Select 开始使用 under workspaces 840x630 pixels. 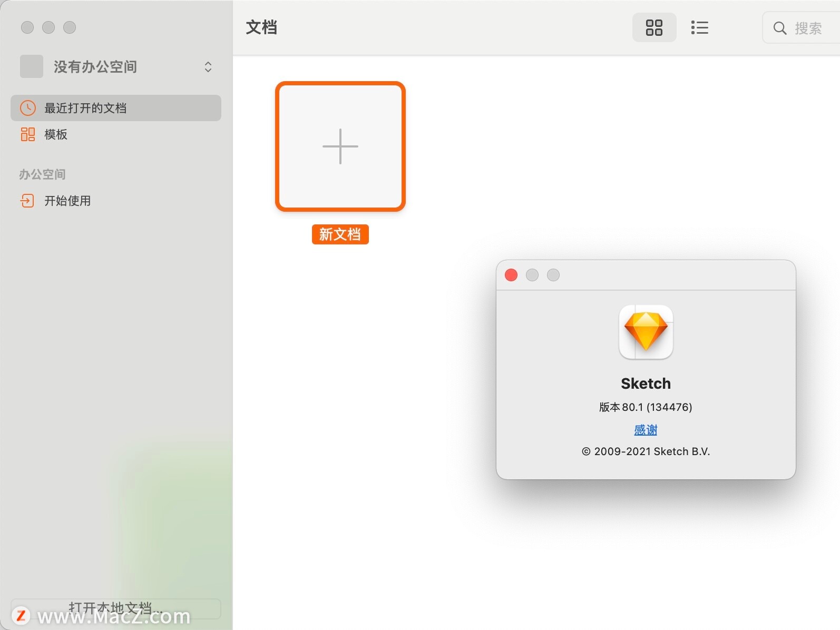pos(116,201)
